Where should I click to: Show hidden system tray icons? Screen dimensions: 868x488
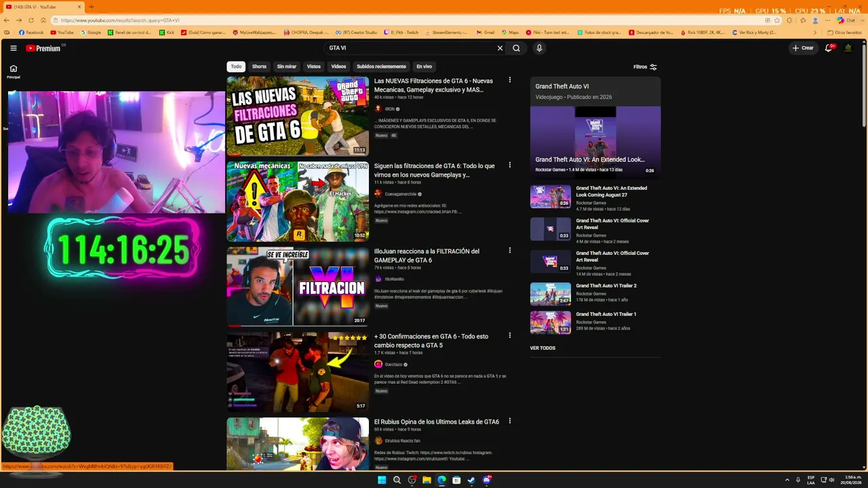click(787, 480)
